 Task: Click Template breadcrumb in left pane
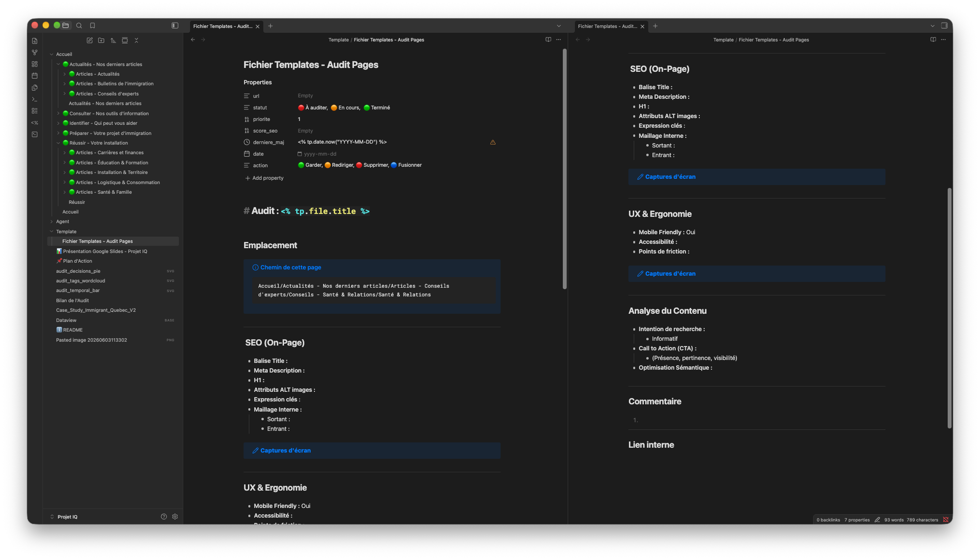pos(339,40)
